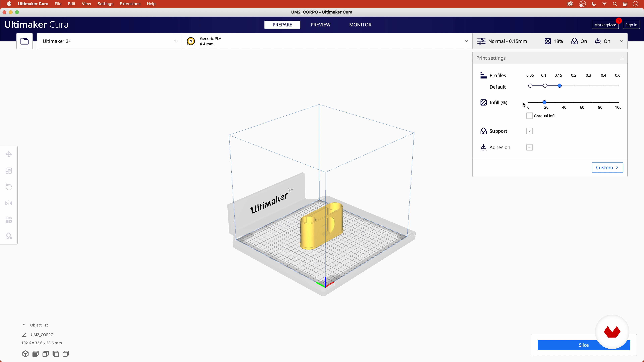The width and height of the screenshot is (644, 362).
Task: Enable the Gradual infill checkbox
Action: coord(529,116)
